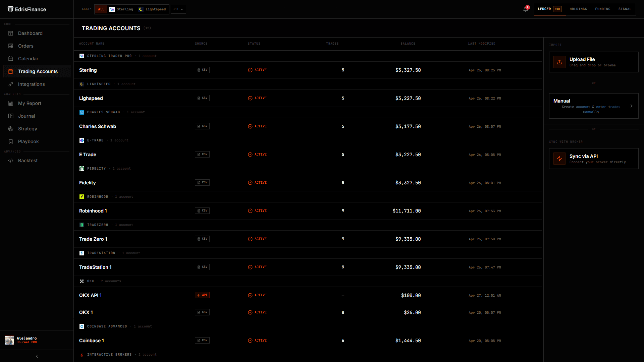This screenshot has height=362, width=644.
Task: Click the CSV badge in the Robinhood 1 row
Action: point(202,211)
